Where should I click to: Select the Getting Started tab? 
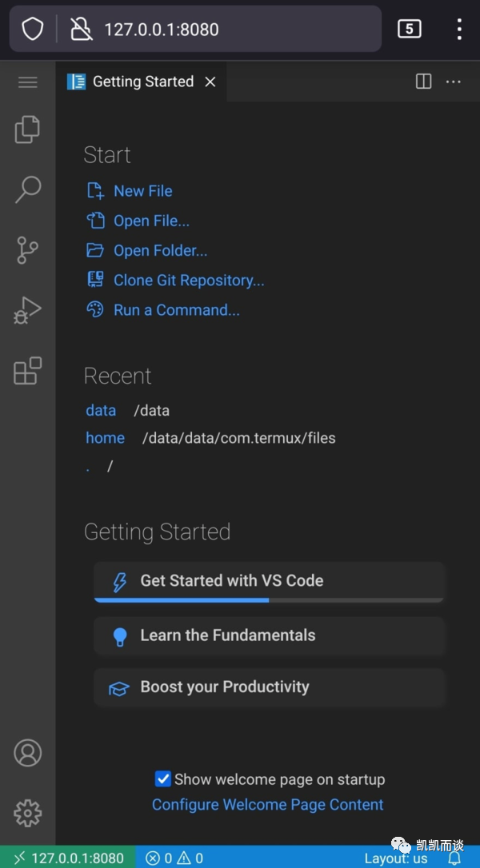pyautogui.click(x=142, y=82)
